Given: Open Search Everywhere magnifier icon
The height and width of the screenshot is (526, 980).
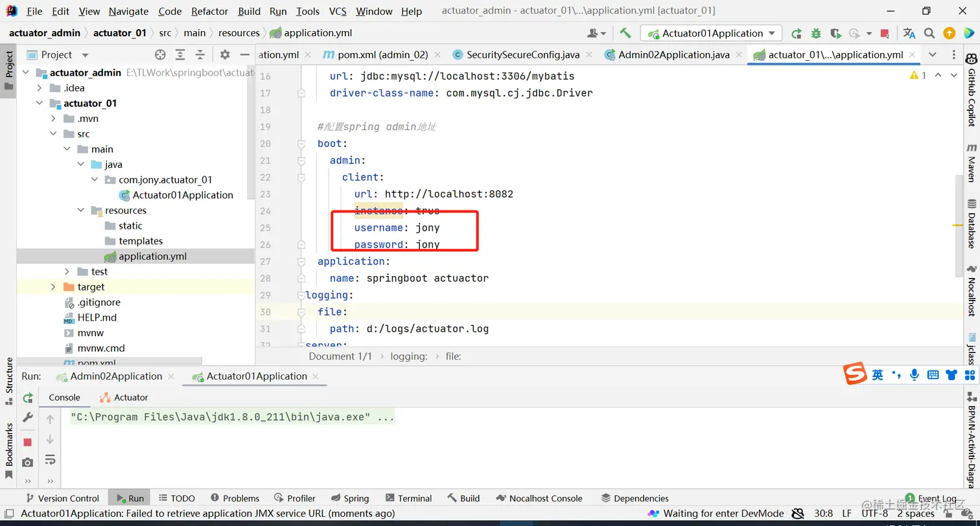Looking at the screenshot, I should [929, 33].
